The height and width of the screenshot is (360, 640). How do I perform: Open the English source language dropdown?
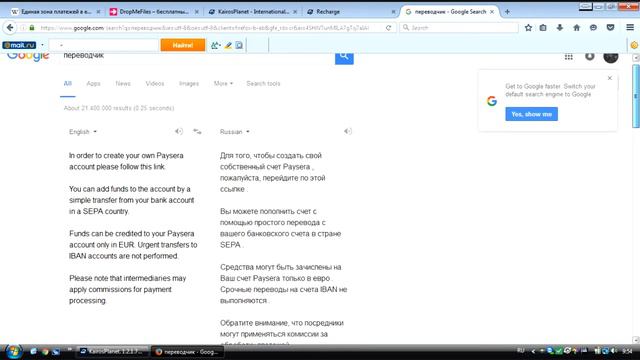point(83,132)
